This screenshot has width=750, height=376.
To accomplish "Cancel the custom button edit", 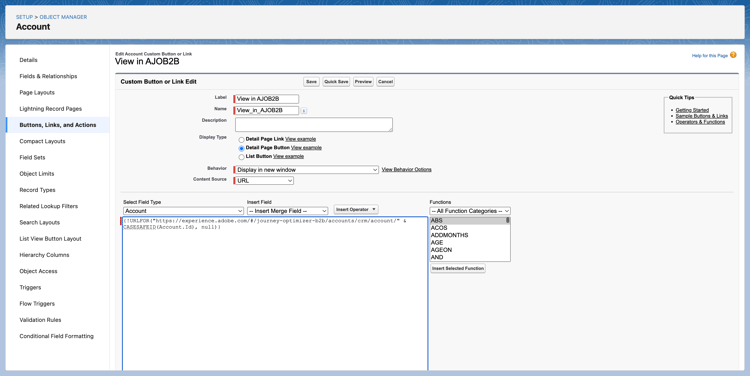I will point(386,82).
